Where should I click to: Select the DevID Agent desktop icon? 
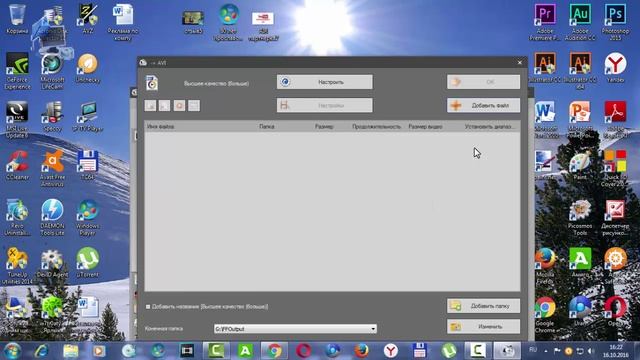tap(52, 262)
